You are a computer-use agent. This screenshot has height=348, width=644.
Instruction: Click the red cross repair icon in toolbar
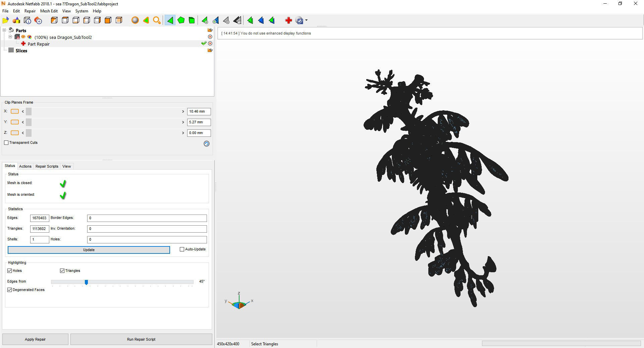click(x=288, y=20)
